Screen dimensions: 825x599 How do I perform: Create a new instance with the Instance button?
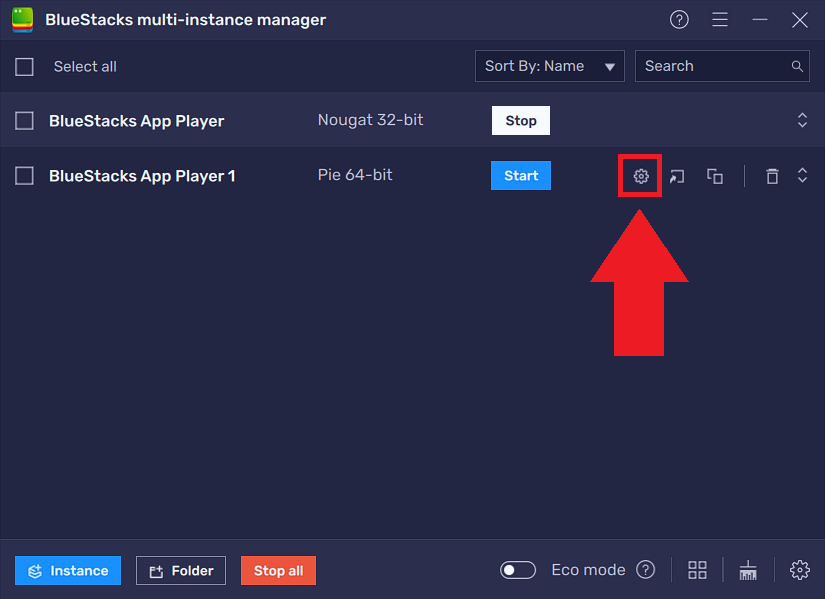tap(67, 570)
